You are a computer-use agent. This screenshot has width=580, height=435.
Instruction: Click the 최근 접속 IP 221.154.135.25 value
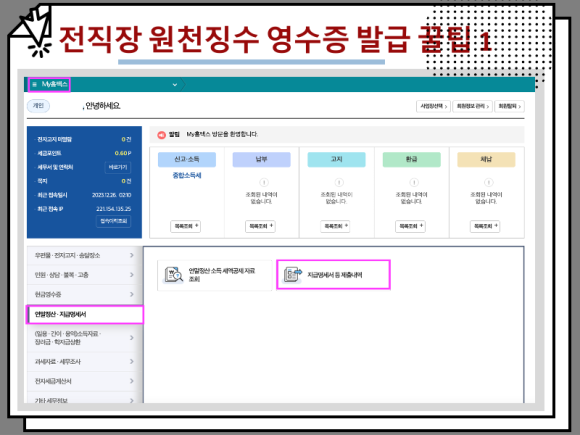tap(114, 209)
